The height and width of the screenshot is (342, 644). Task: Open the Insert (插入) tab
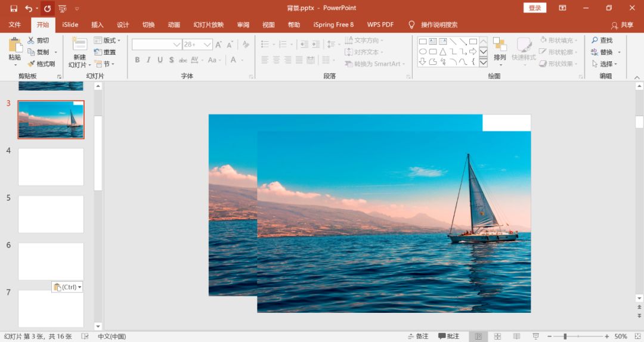(97, 25)
